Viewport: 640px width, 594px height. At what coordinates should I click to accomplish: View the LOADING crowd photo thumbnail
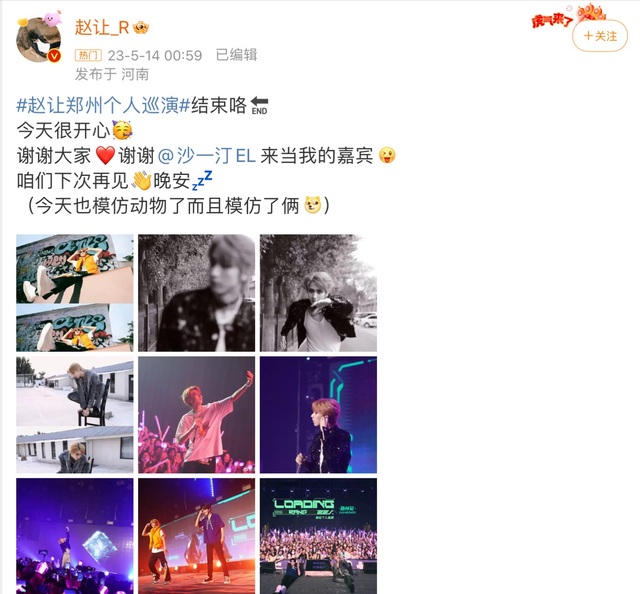(x=318, y=536)
